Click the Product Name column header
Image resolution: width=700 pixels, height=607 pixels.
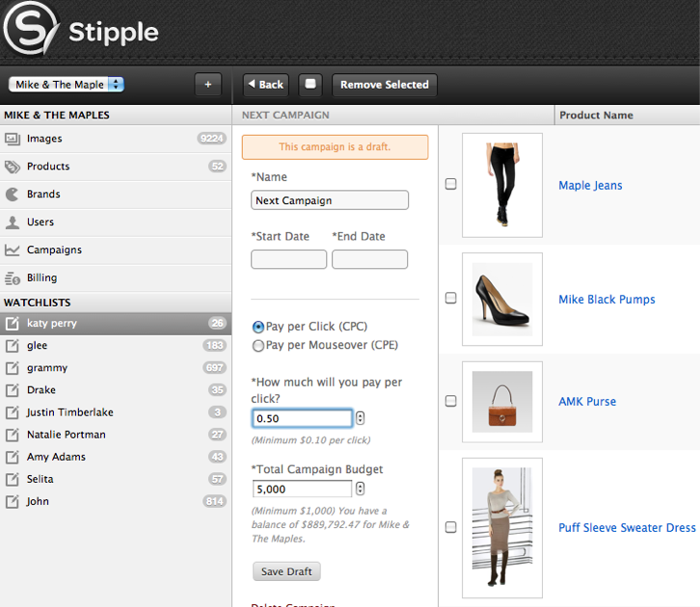[596, 115]
